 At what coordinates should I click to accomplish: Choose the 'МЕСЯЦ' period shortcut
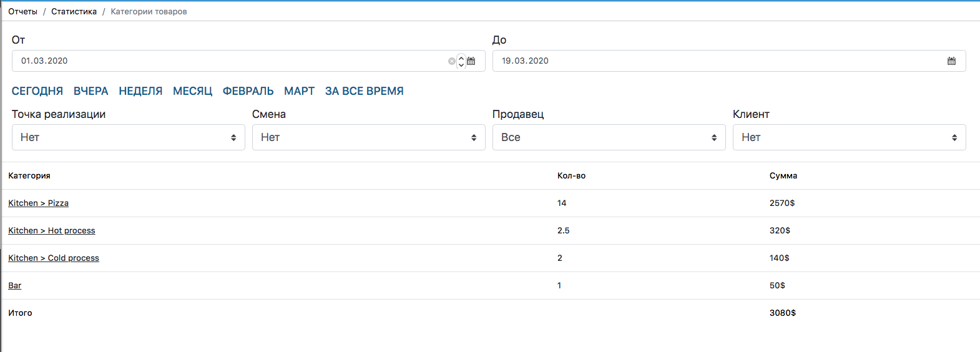pyautogui.click(x=192, y=91)
